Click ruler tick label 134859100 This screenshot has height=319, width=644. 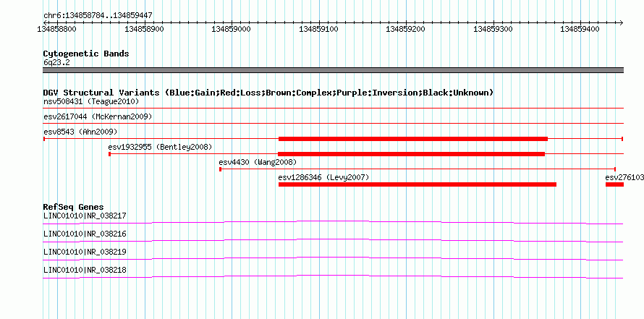tap(318, 29)
